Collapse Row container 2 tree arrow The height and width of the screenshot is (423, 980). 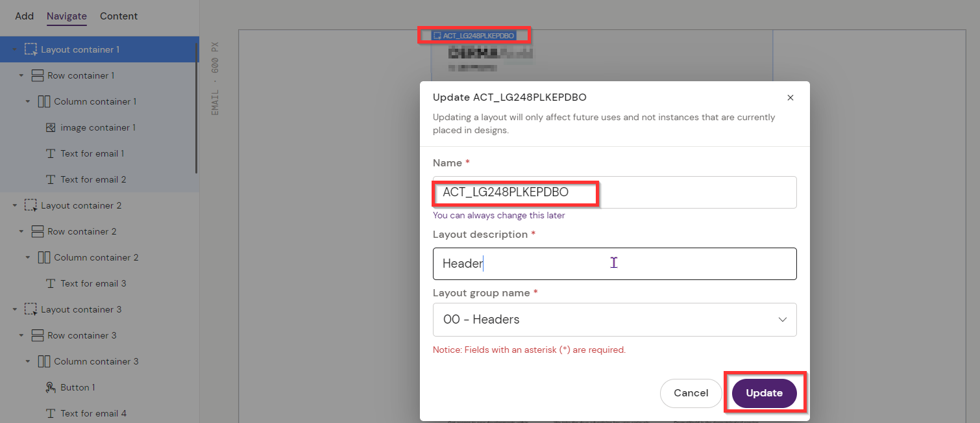[21, 231]
